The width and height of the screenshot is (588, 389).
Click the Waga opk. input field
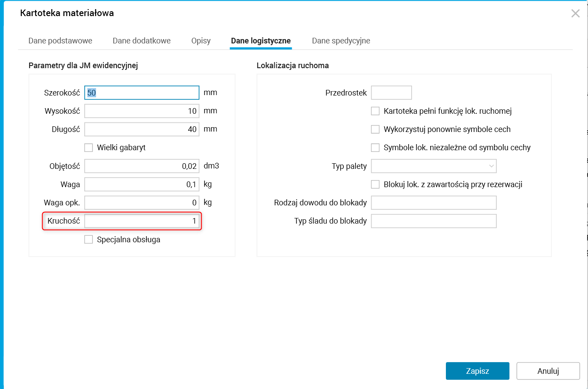(x=142, y=203)
